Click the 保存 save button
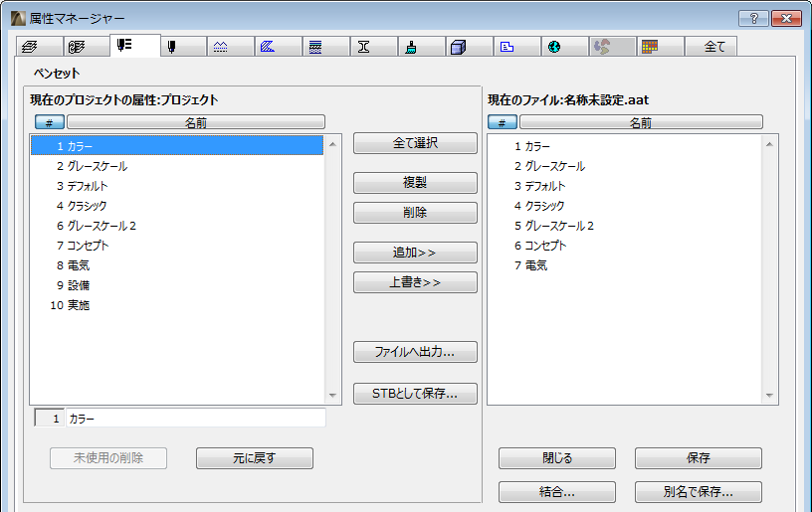The height and width of the screenshot is (512, 812). (699, 458)
